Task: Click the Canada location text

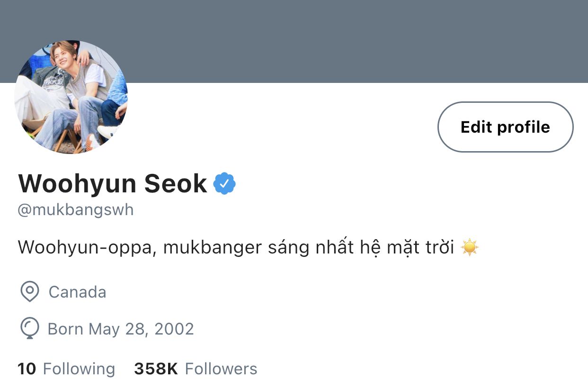Action: pos(77,292)
